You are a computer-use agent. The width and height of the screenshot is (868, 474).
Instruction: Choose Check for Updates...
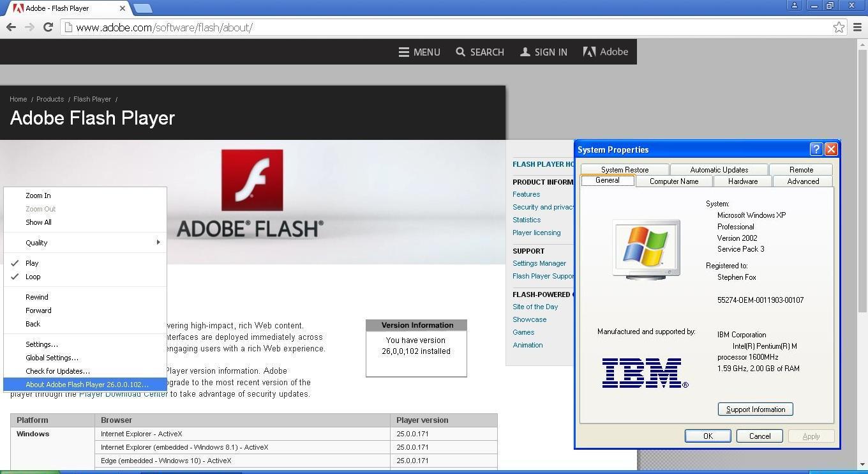pos(85,371)
